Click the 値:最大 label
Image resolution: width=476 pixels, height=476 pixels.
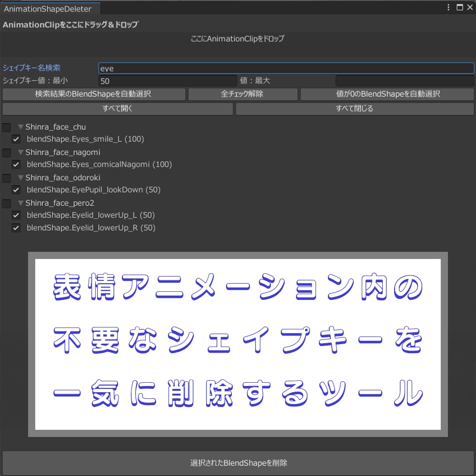click(255, 80)
